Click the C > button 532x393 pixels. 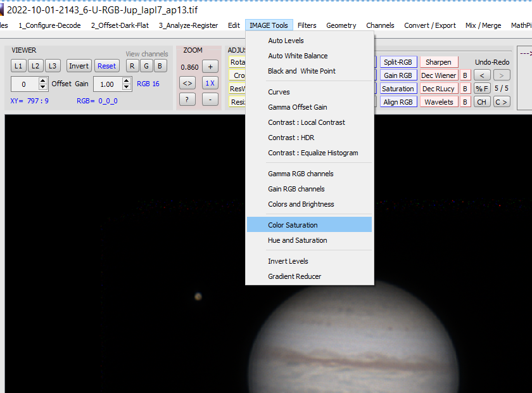click(x=502, y=102)
